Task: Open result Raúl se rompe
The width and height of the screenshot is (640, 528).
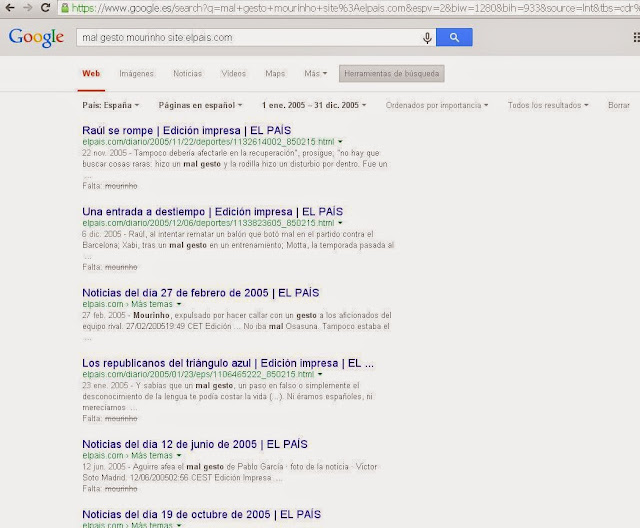Action: tap(187, 131)
